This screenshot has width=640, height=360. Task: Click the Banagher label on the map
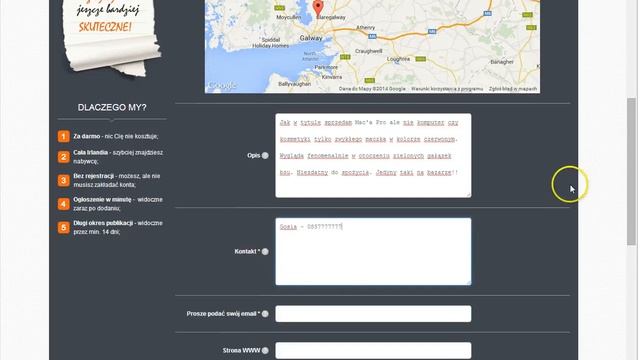[x=502, y=62]
